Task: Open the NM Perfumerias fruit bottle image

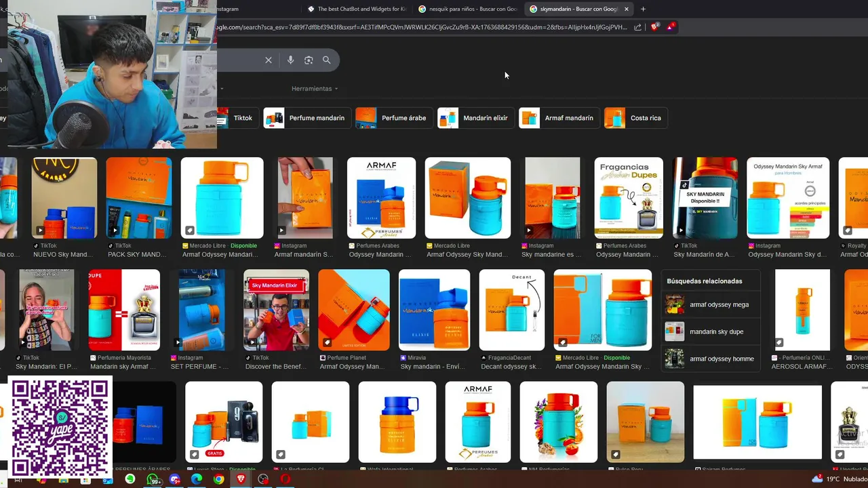Action: (x=559, y=422)
